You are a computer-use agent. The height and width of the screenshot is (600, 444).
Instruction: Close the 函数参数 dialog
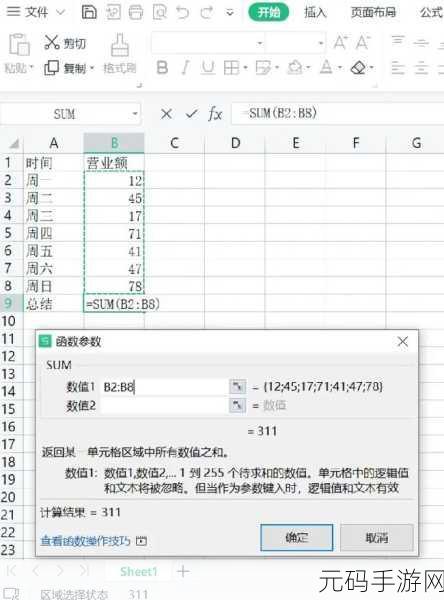[x=403, y=341]
